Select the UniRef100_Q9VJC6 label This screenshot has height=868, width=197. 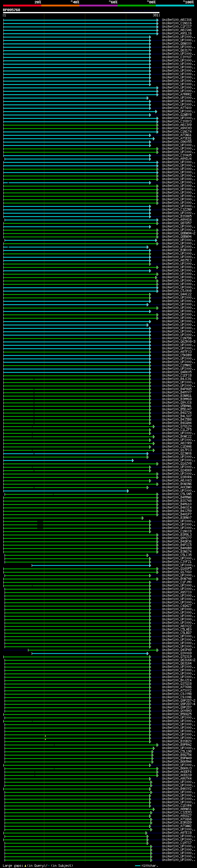point(177,402)
